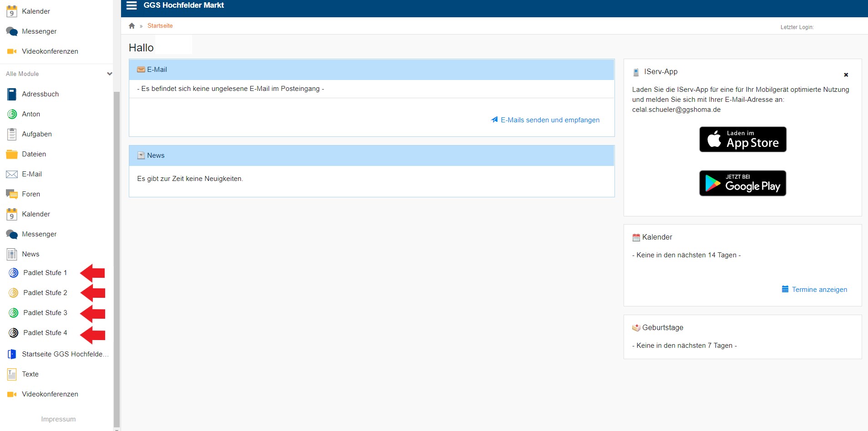Click the yellow Padlet Stufe 2 icon
The width and height of the screenshot is (868, 431).
pos(14,293)
